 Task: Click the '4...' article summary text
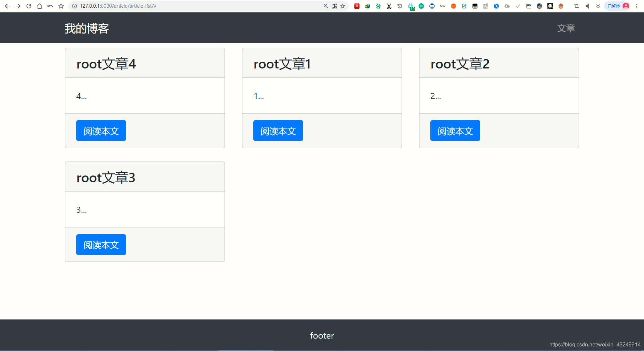coord(82,96)
